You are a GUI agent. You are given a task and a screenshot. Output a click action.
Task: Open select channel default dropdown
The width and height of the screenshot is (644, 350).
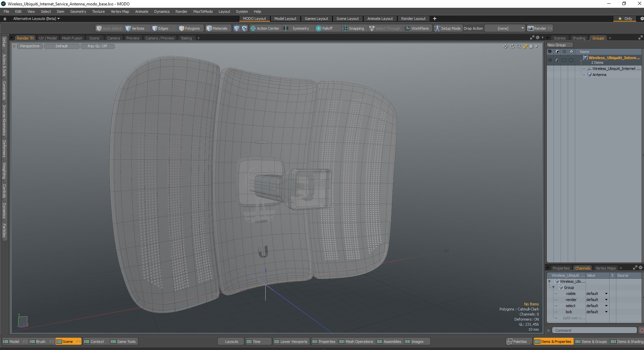pos(597,306)
